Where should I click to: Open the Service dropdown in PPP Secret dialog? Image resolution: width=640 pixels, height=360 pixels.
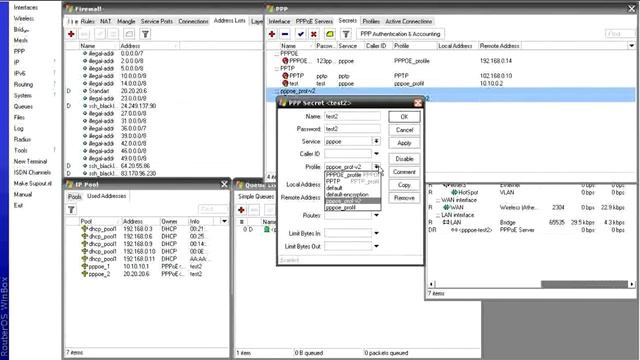click(x=376, y=141)
